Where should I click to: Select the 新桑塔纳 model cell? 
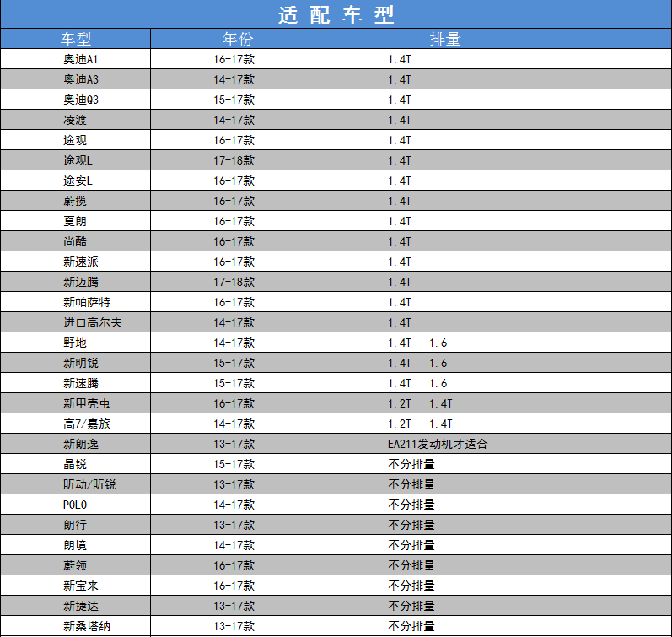point(75,626)
